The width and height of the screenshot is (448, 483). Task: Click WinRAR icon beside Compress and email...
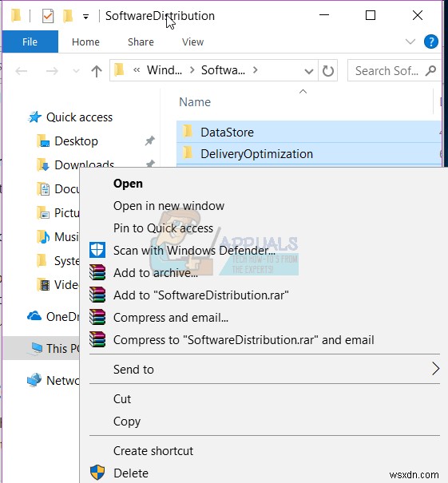[97, 317]
